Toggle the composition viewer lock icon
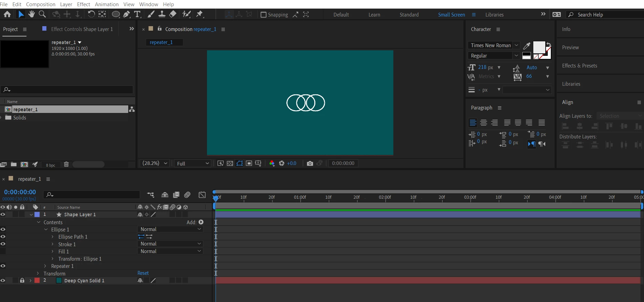Image resolution: width=644 pixels, height=302 pixels. 160,29
